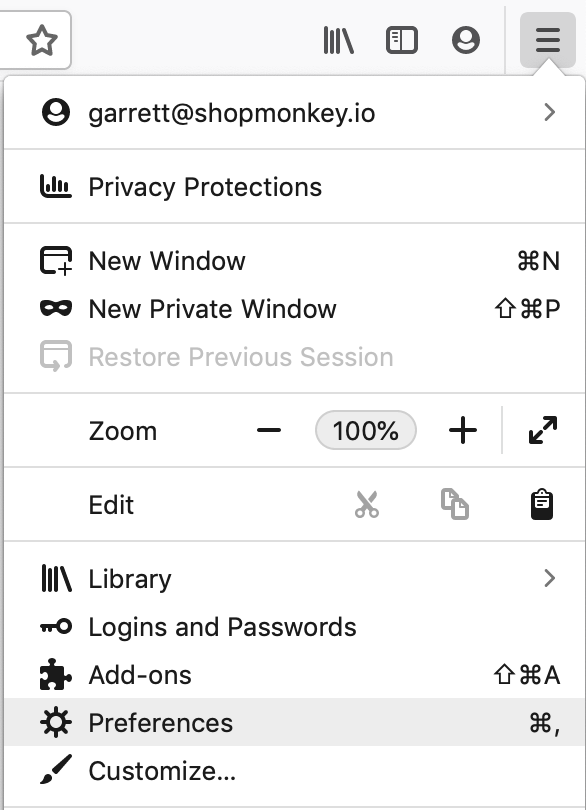Toggle the sidebar view icon
Image resolution: width=586 pixels, height=810 pixels.
pos(402,40)
